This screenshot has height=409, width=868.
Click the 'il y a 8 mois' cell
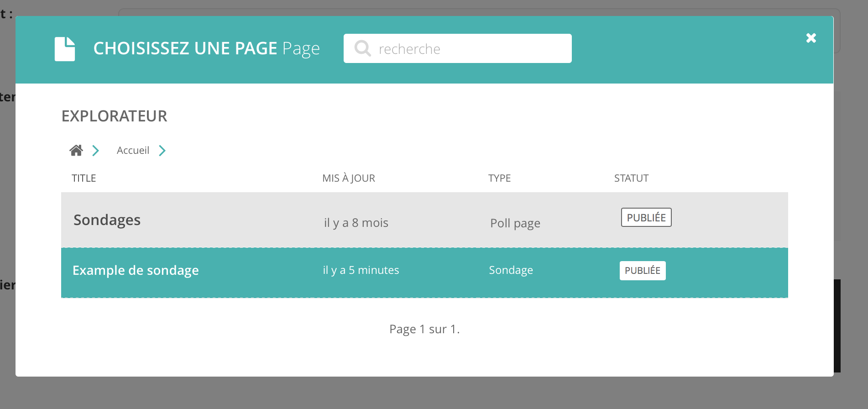coord(356,223)
